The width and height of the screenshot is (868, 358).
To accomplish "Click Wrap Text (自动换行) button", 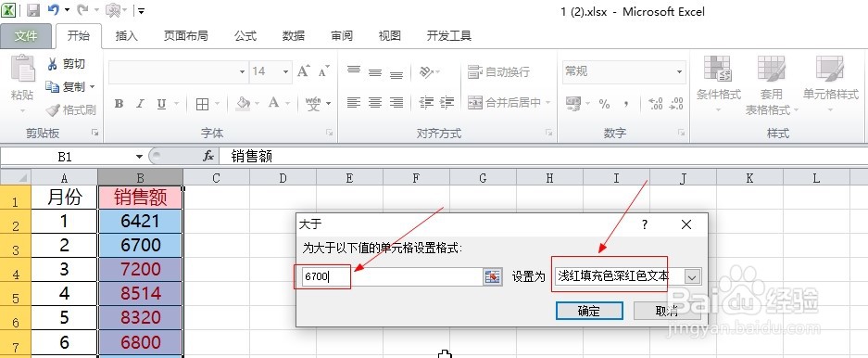I will 498,71.
